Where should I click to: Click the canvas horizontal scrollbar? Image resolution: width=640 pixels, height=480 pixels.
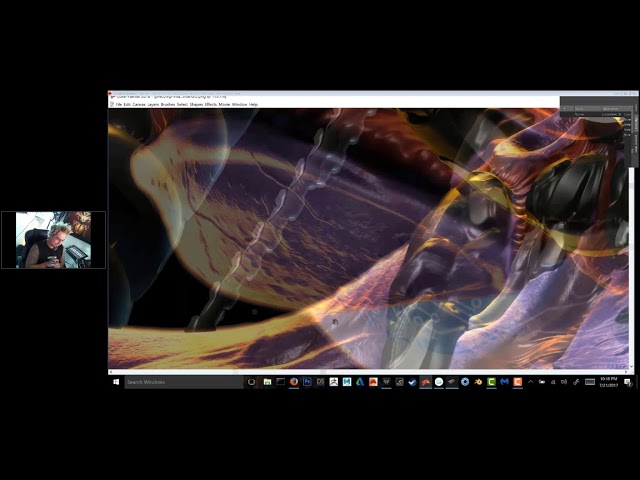(367, 372)
